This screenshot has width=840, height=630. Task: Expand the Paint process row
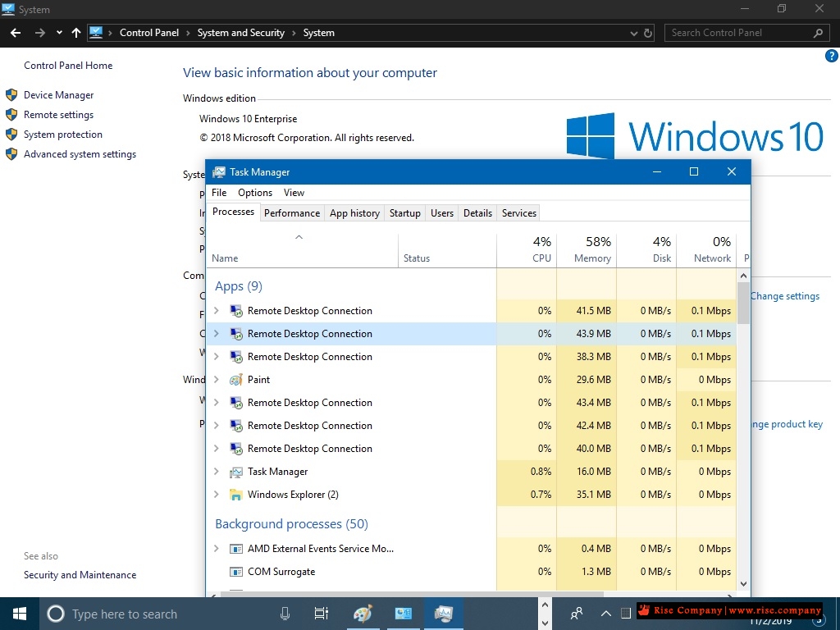click(217, 380)
